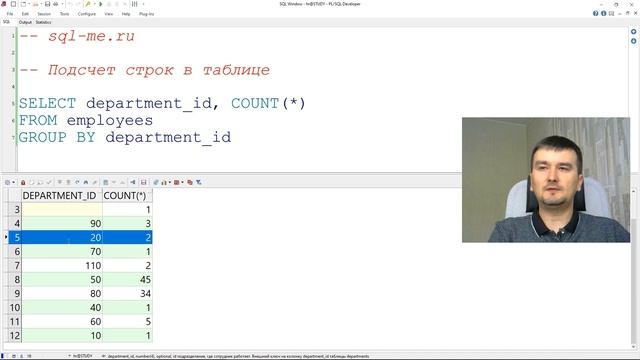Open the dropdown arrow next to the New icon

tap(29, 4)
